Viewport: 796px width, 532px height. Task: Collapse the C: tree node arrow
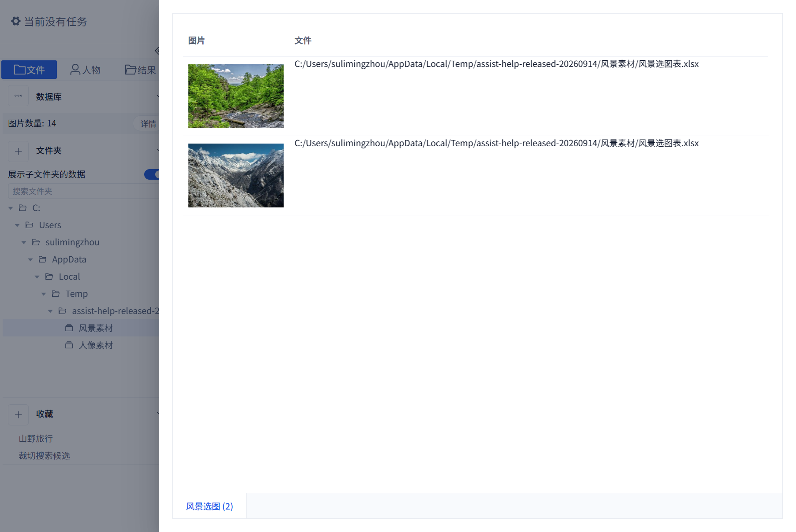[x=11, y=208]
